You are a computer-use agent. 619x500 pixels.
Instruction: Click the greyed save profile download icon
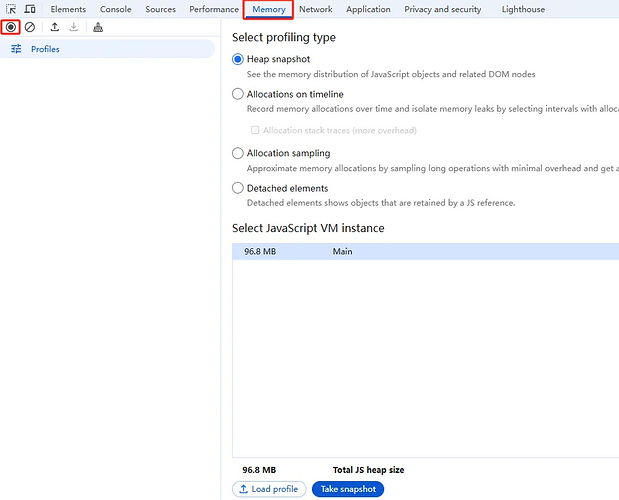pos(74,27)
